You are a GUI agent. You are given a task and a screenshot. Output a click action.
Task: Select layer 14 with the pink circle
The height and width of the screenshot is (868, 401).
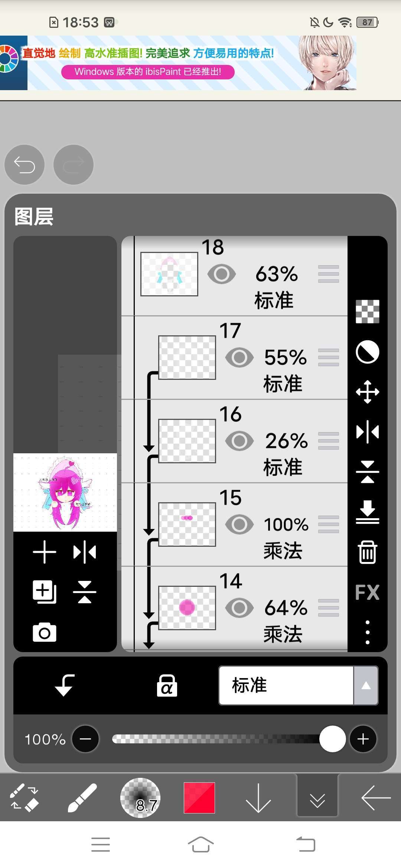241,608
